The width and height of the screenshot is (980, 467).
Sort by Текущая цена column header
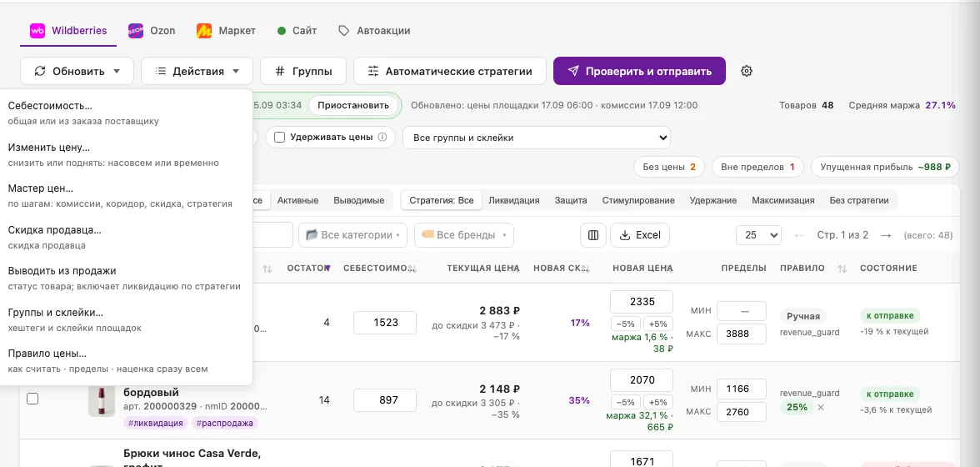click(483, 269)
